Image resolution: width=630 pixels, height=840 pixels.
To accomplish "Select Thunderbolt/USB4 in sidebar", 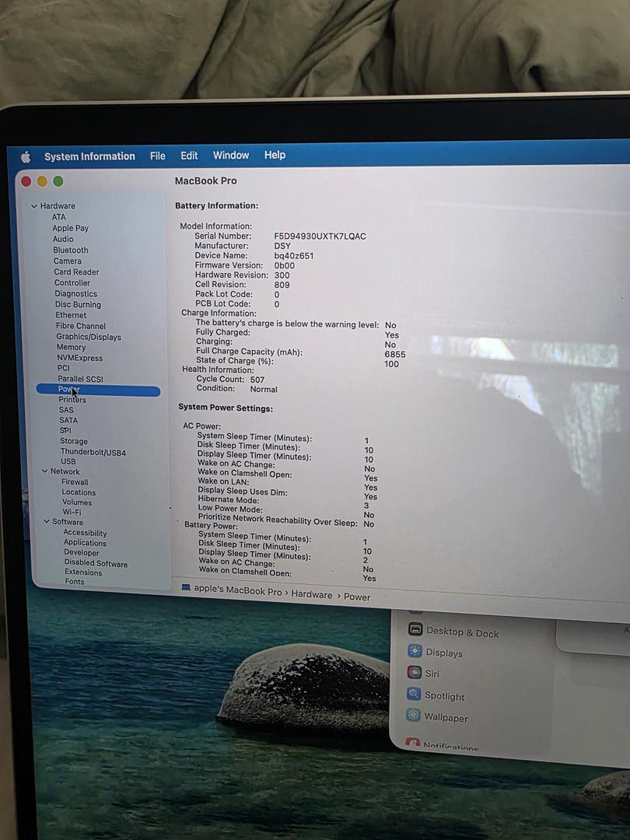I will point(93,452).
